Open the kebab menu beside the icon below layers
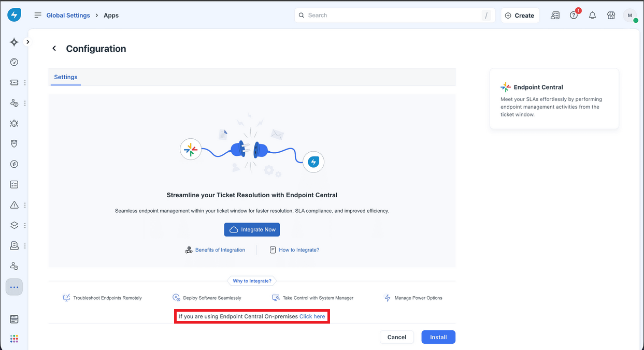The image size is (644, 350). (25, 246)
